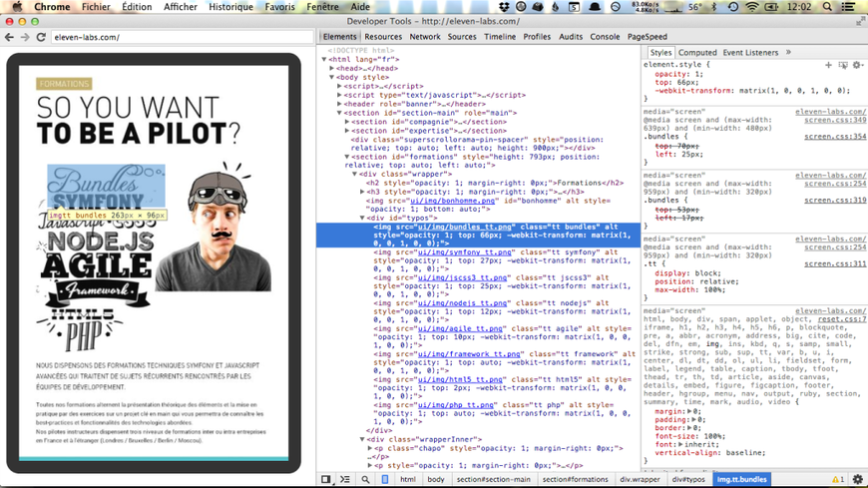
Task: Open the Console panel tab
Action: pyautogui.click(x=605, y=37)
